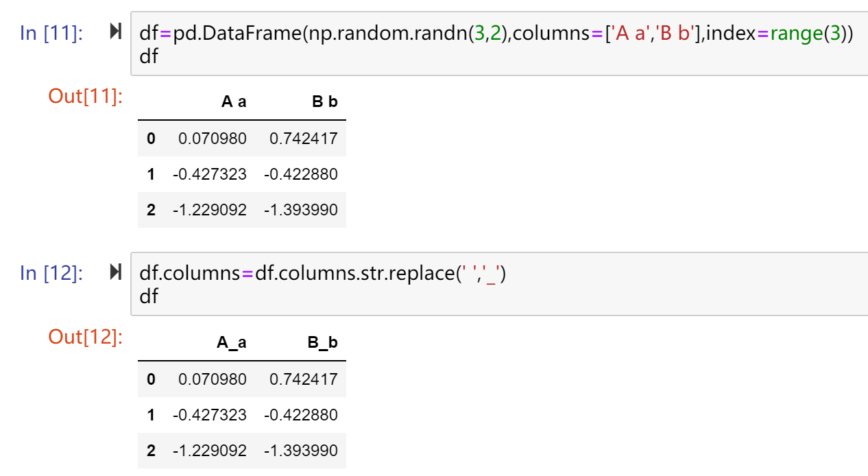Place cursor in the pd.DataFrame code cell
Viewport: 868px width, 476px height.
tap(498, 44)
